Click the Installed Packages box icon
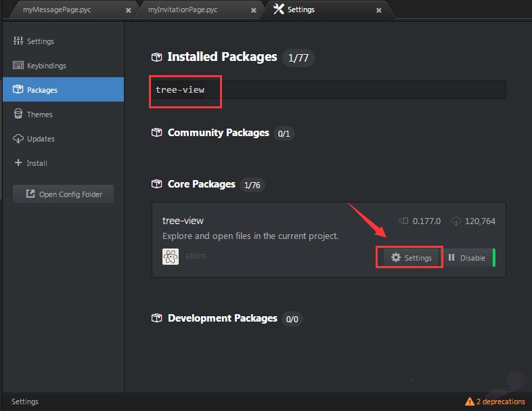This screenshot has height=411, width=532. point(156,58)
